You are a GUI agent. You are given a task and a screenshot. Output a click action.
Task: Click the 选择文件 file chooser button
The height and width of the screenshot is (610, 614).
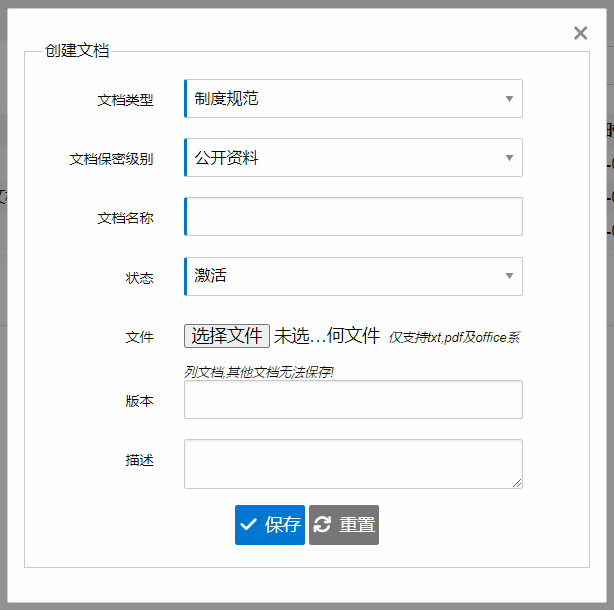(x=227, y=336)
